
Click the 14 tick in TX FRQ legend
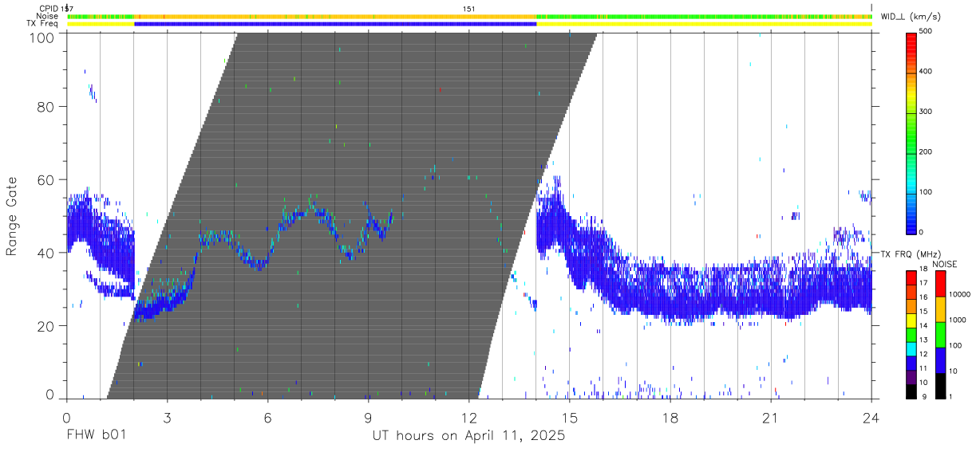[x=924, y=326]
